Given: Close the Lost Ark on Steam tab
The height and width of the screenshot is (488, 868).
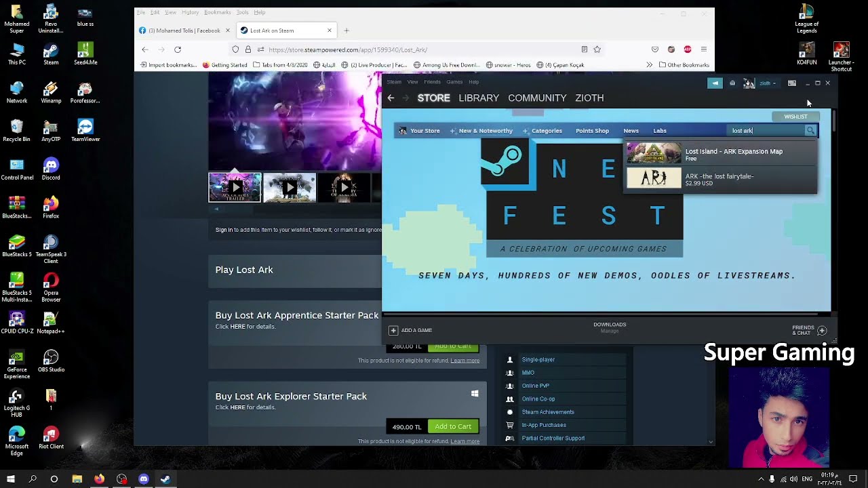Looking at the screenshot, I should pyautogui.click(x=330, y=30).
